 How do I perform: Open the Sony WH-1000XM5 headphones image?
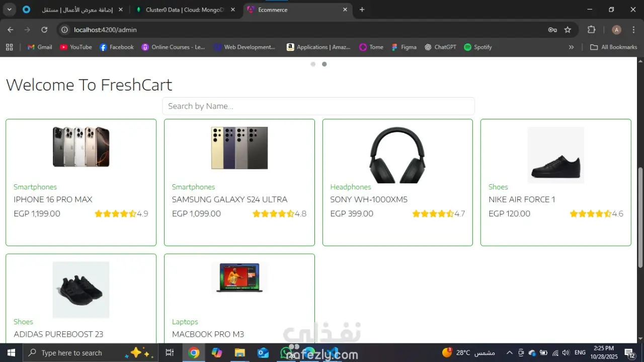tap(397, 155)
